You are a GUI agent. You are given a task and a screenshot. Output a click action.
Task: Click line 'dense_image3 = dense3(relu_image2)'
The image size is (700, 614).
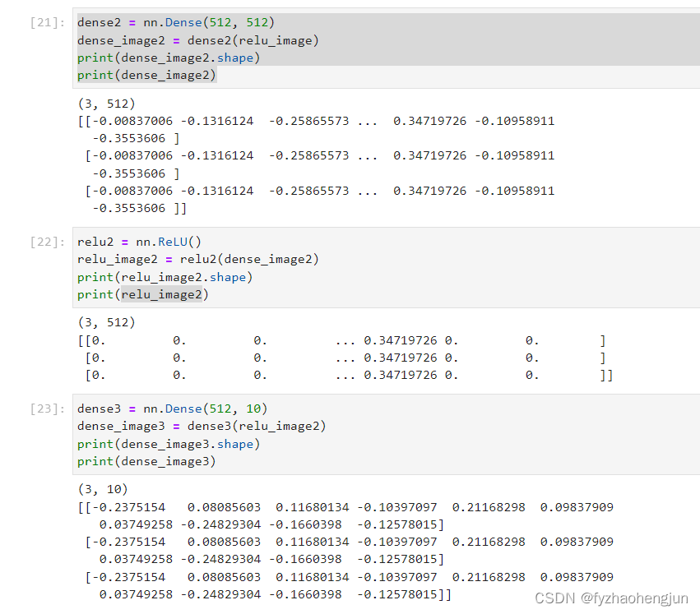202,426
